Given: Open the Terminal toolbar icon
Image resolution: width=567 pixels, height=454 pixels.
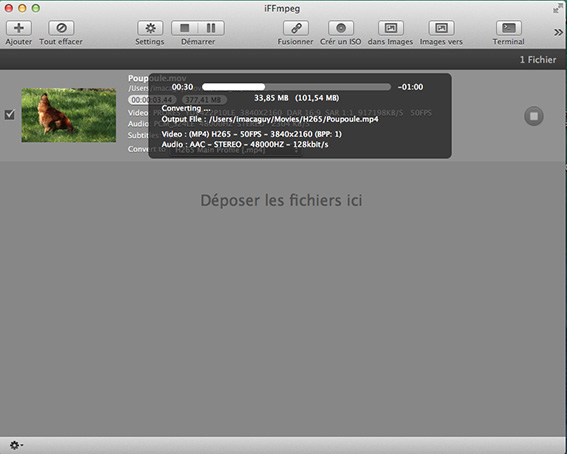Looking at the screenshot, I should [x=509, y=28].
